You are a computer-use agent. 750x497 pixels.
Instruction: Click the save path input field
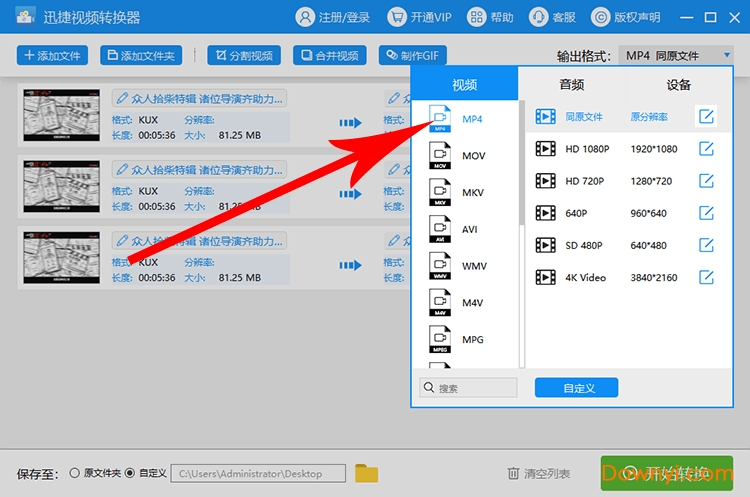(x=258, y=474)
